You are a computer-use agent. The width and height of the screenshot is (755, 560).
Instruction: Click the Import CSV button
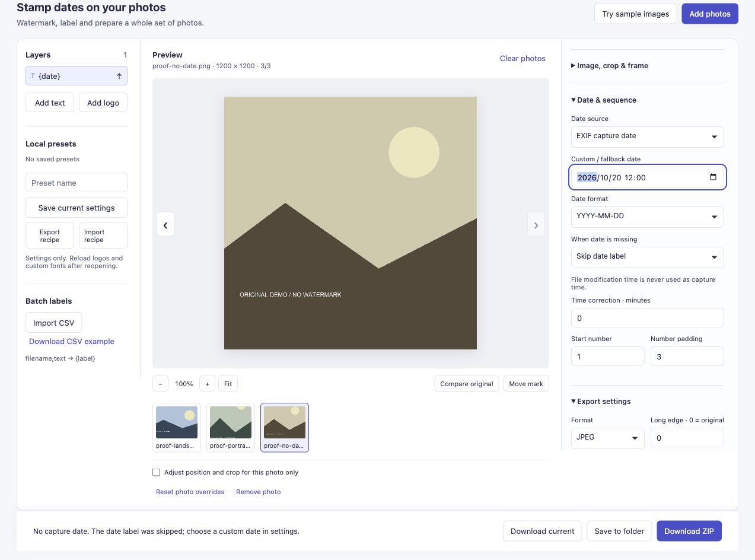click(x=54, y=323)
